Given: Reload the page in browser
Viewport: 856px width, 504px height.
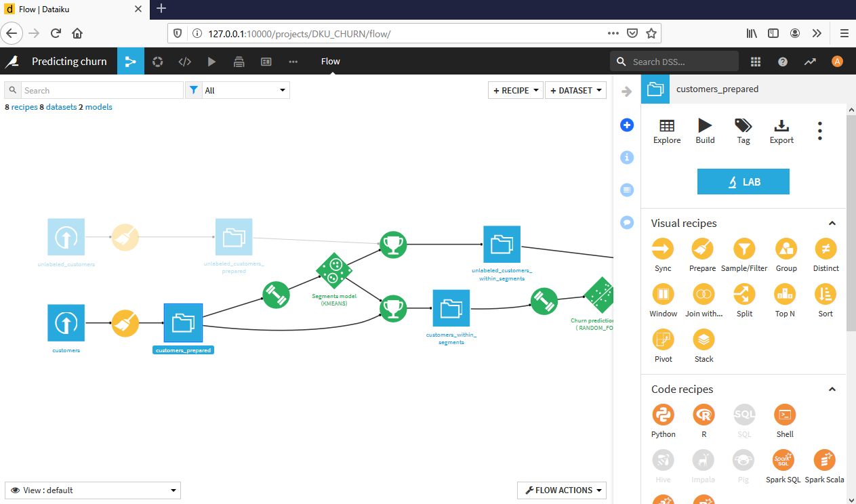Looking at the screenshot, I should click(x=56, y=33).
